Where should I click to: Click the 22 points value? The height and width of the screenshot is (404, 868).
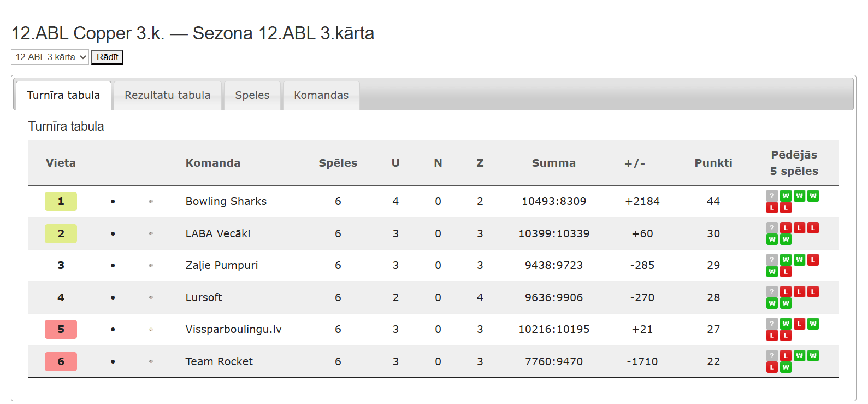(x=713, y=361)
